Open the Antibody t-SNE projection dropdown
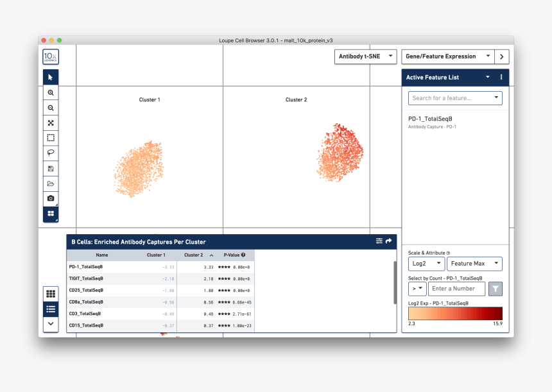This screenshot has height=392, width=552. click(x=365, y=56)
